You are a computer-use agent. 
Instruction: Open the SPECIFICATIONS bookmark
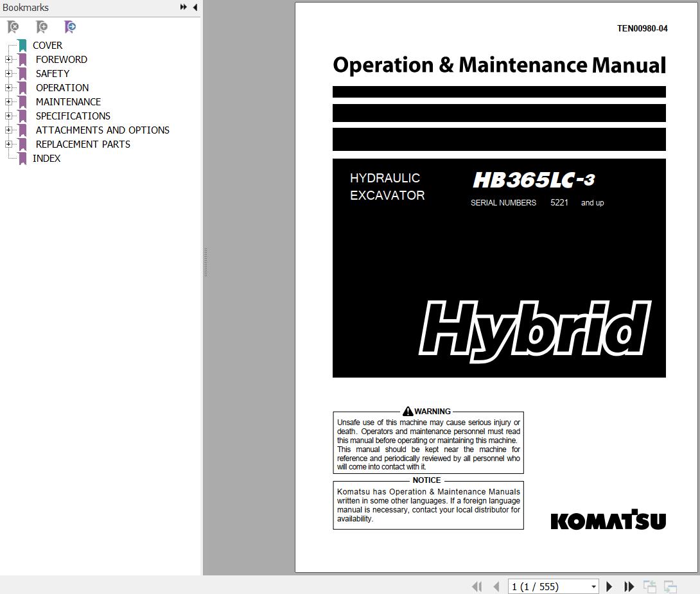[73, 116]
